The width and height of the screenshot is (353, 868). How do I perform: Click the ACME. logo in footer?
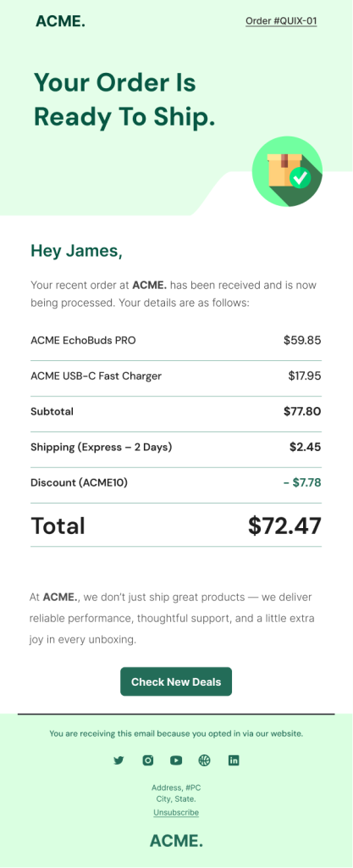pos(176,841)
